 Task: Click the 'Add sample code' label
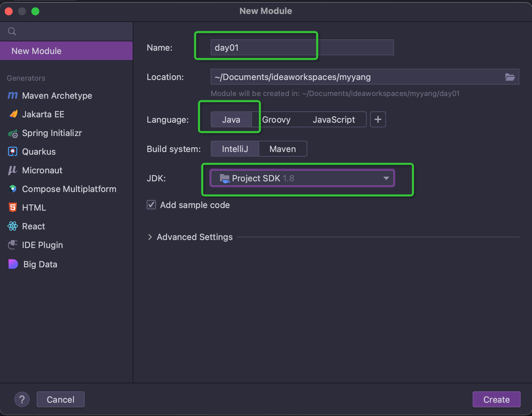195,205
